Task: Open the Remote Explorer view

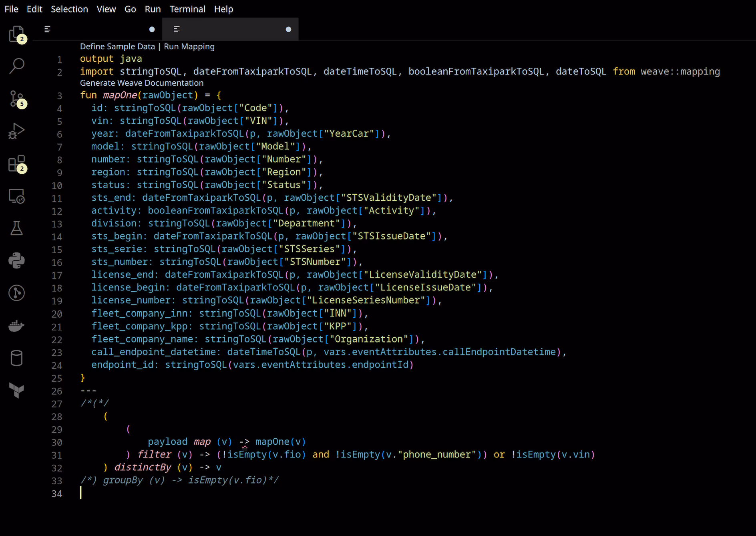Action: tap(16, 196)
